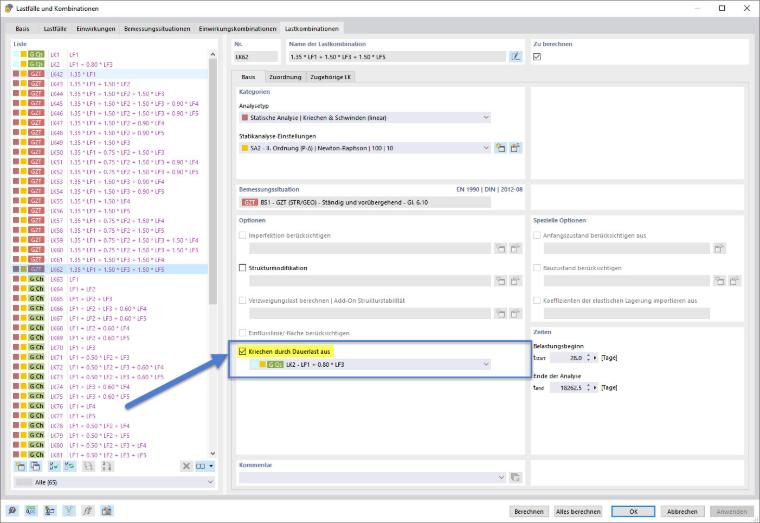
Task: Toggle Einflusslinie/-fläche berücksichtigen checkbox
Action: [242, 333]
